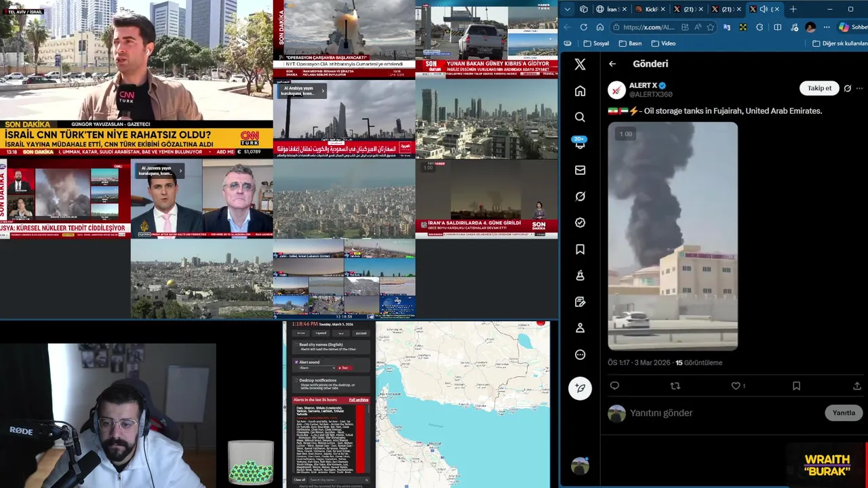Go back using the Gönderi back arrow
This screenshot has height=488, width=868.
[612, 64]
